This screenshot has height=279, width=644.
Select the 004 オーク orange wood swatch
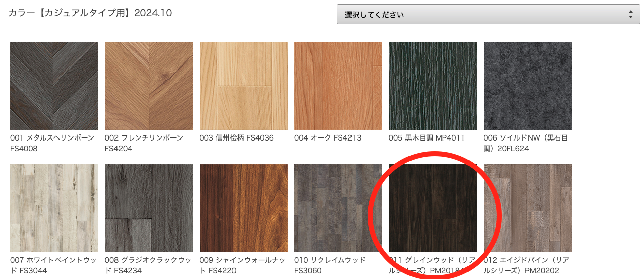[338, 86]
